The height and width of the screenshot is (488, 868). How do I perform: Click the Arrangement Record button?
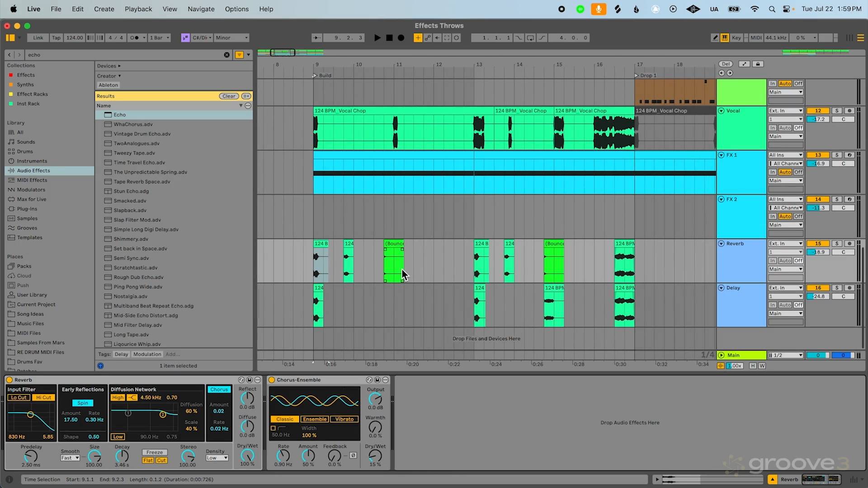[x=401, y=38]
